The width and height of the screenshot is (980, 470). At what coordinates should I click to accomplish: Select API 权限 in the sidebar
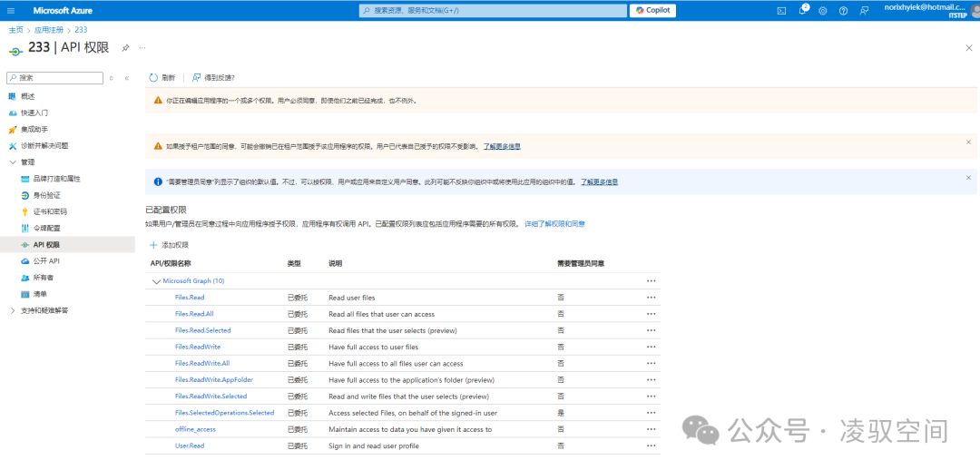(67, 244)
